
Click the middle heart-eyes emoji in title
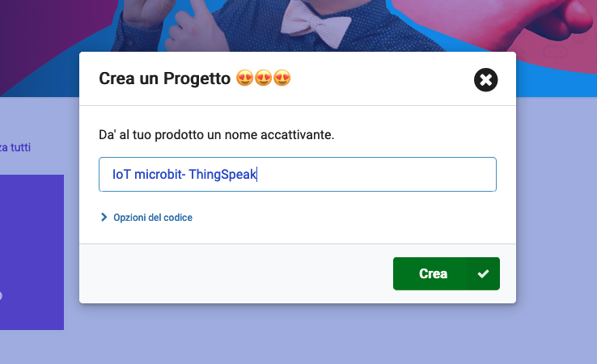tap(263, 78)
